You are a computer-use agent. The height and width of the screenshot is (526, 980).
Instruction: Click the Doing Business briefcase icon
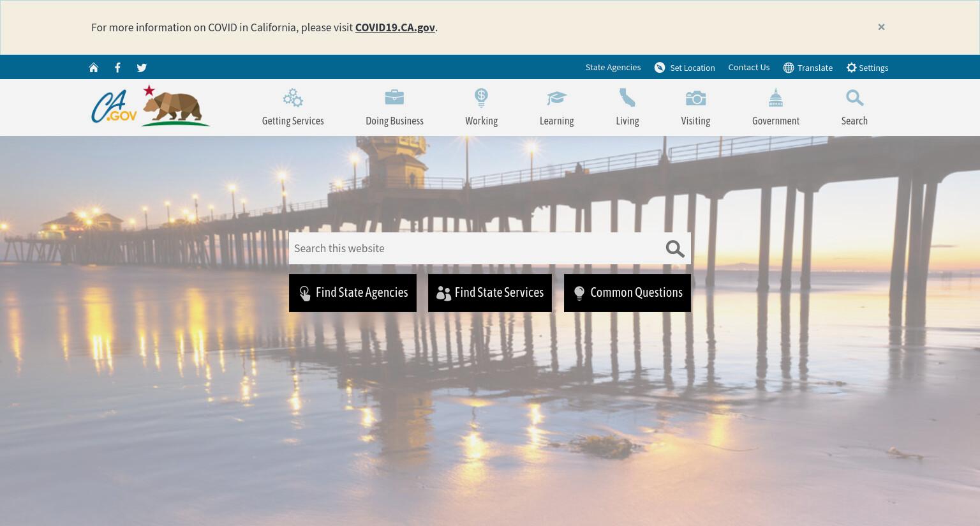point(394,97)
